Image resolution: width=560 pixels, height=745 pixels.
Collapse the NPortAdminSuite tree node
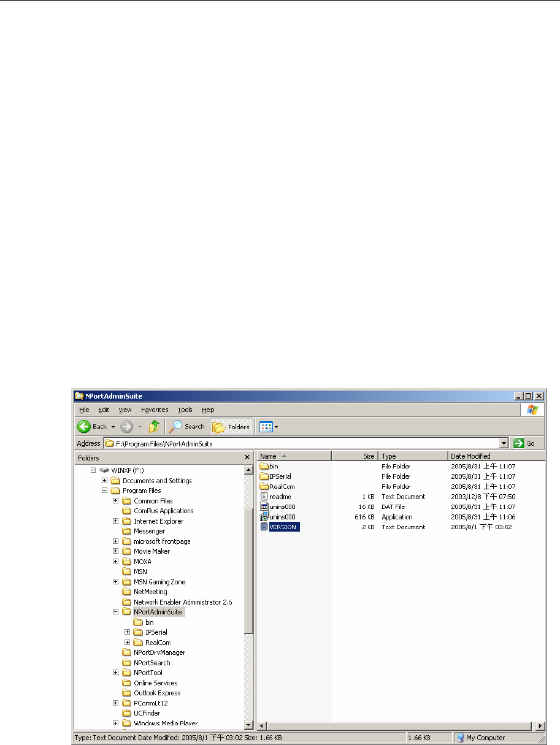(x=116, y=612)
